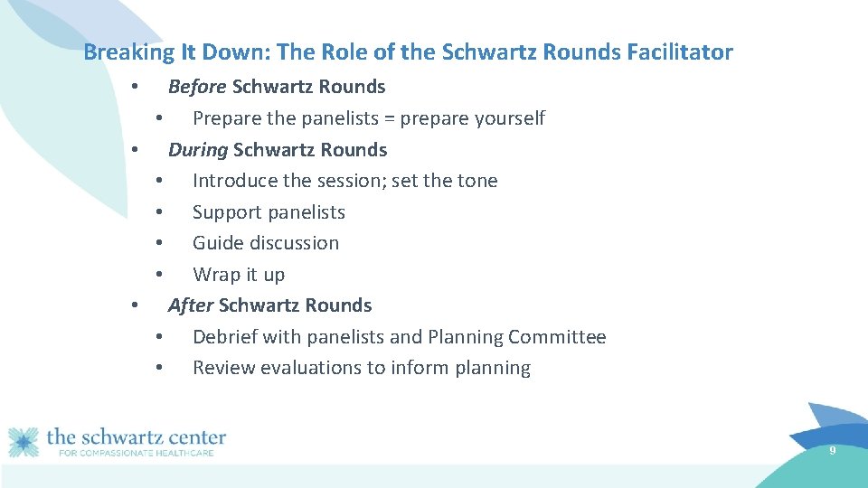
Task: Click the bullet marker beside 'After Schwartz Rounds'
Action: (135, 305)
